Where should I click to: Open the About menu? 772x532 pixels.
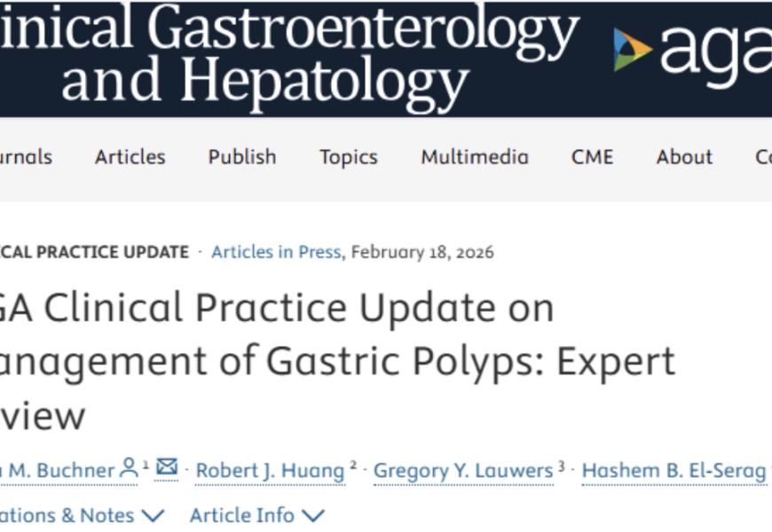(684, 157)
